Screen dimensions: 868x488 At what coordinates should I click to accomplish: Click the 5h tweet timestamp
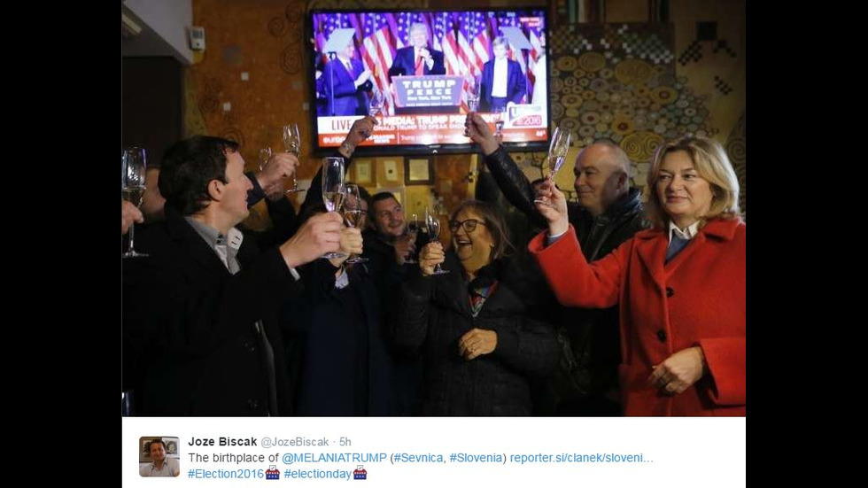345,442
